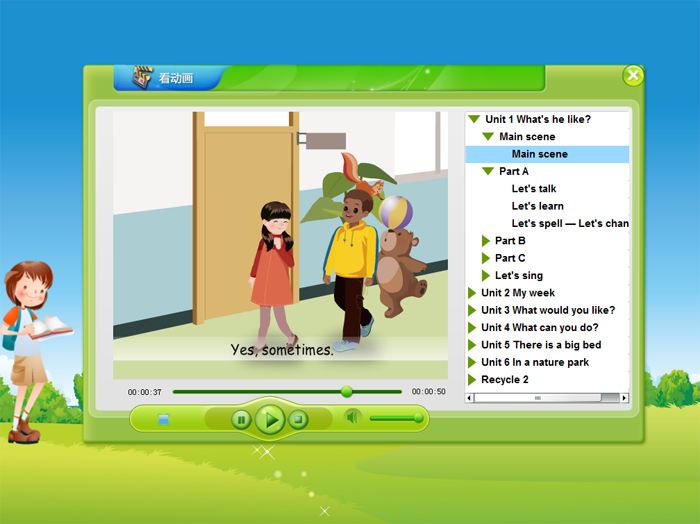This screenshot has width=700, height=524.
Task: Adjust the volume slider knob
Action: point(418,418)
